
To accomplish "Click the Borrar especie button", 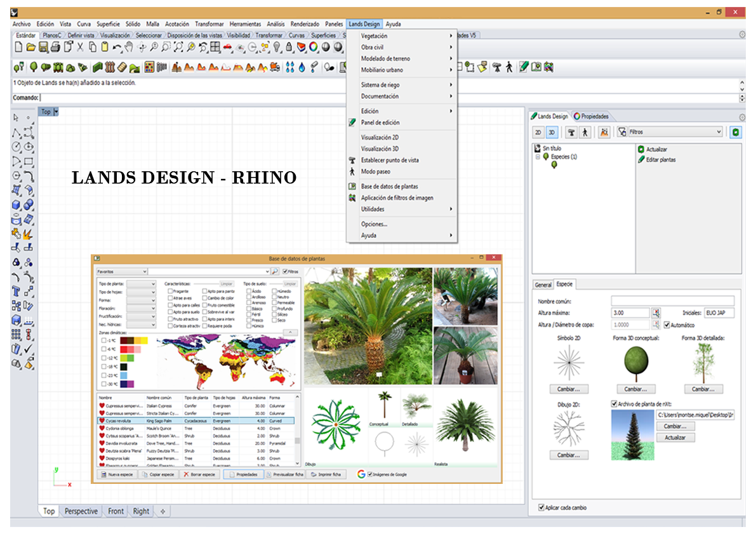I will pos(199,474).
